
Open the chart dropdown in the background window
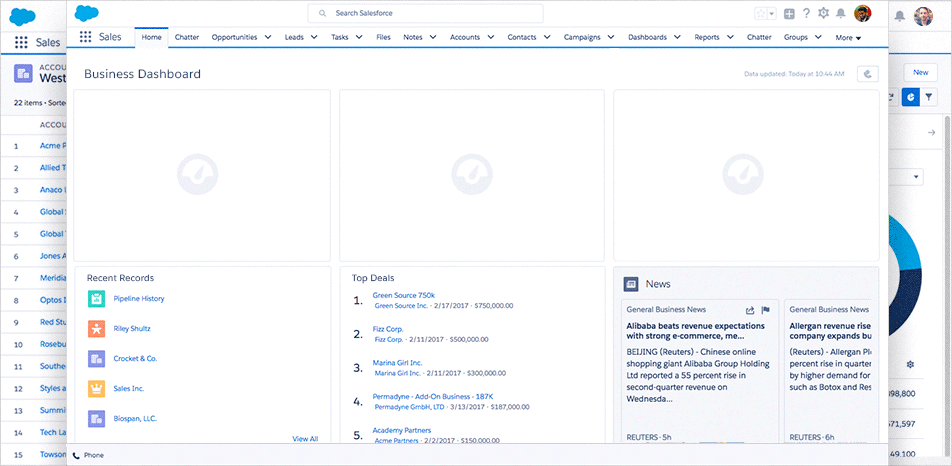pos(914,177)
